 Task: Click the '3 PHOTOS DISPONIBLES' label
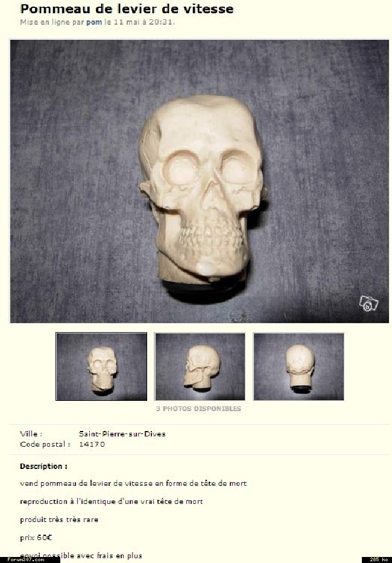click(198, 409)
